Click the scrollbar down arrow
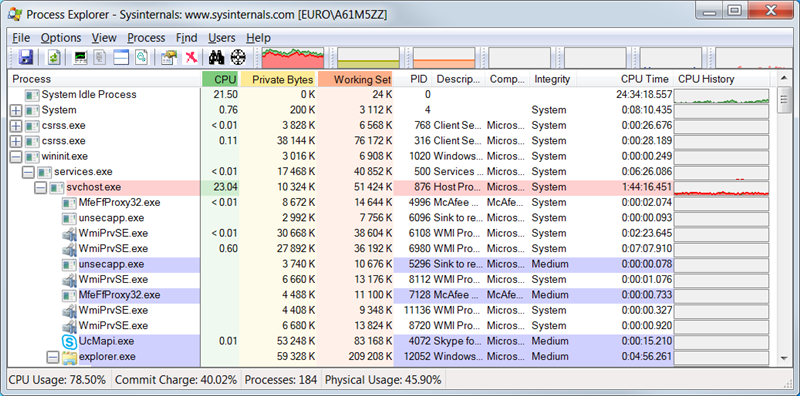The width and height of the screenshot is (800, 396). tap(785, 359)
